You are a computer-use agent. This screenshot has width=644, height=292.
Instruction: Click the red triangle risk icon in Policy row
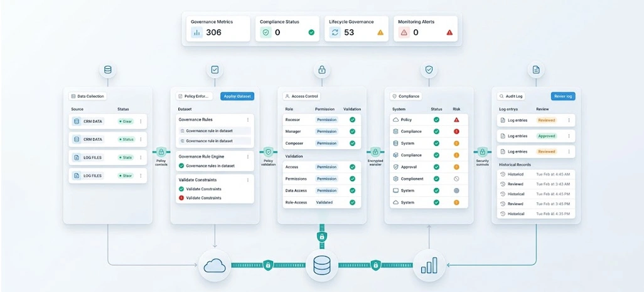pyautogui.click(x=456, y=120)
